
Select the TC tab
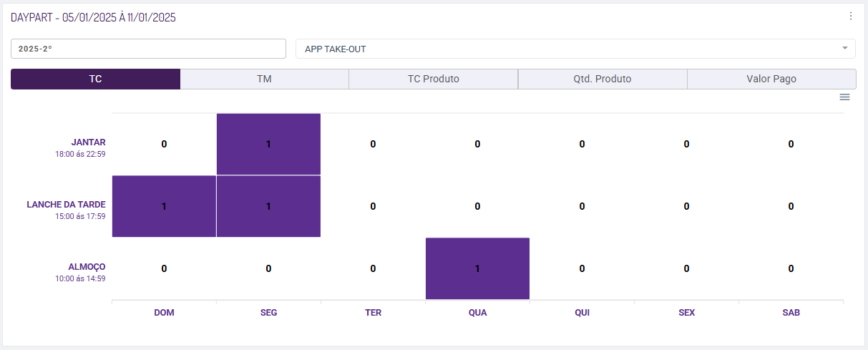click(95, 79)
